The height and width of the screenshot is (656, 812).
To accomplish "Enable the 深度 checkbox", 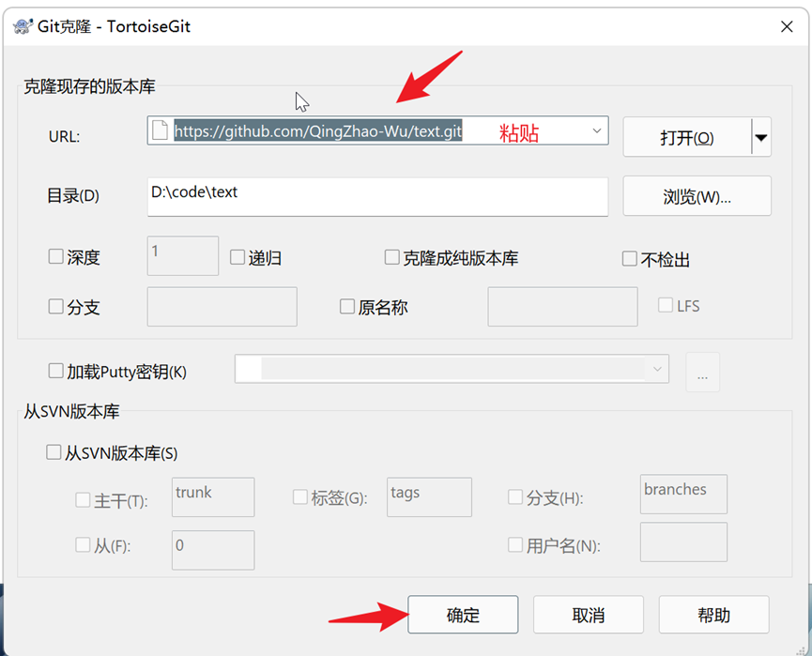I will tap(55, 256).
